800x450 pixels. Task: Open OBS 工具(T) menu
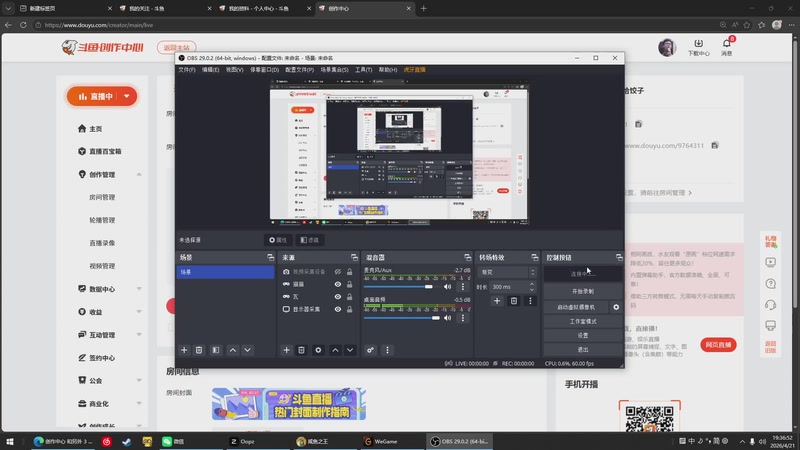[363, 69]
